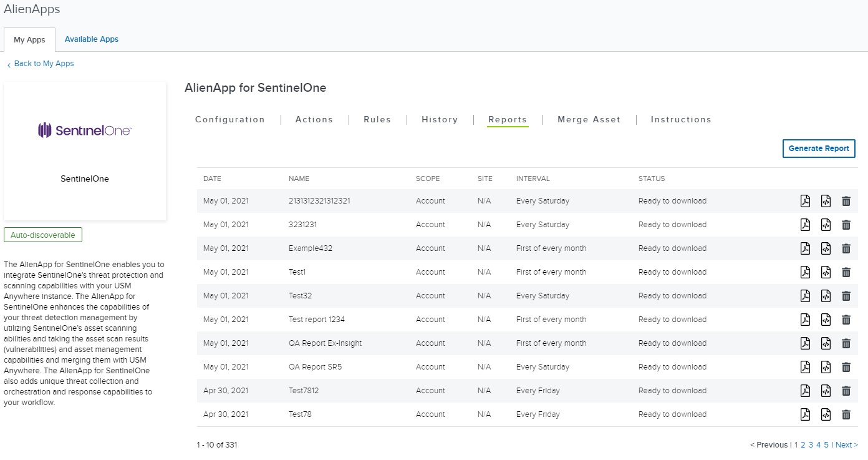
Task: Open the Rules tab
Action: [x=377, y=119]
